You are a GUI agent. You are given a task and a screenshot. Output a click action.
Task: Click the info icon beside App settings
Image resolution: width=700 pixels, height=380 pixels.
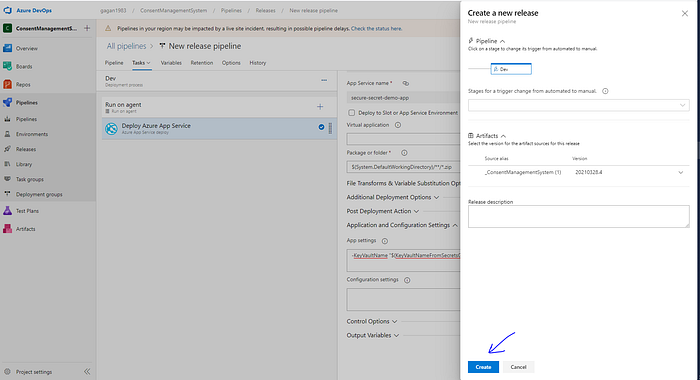pos(385,241)
